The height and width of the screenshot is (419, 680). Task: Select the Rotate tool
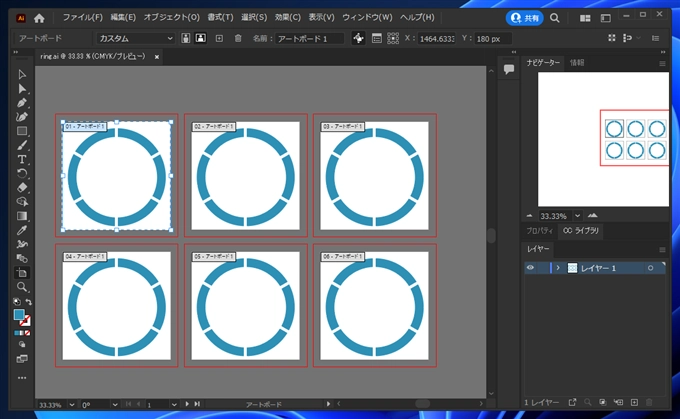click(22, 173)
